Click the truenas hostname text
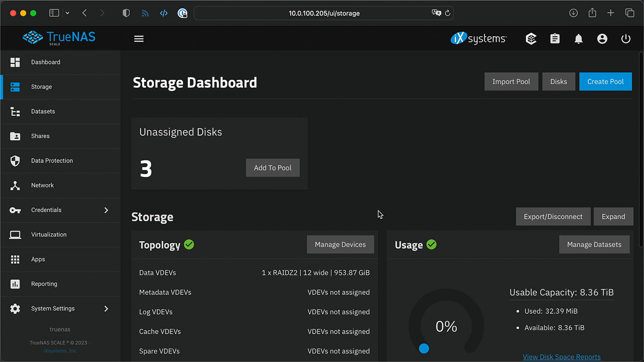This screenshot has height=362, width=644. tap(60, 329)
